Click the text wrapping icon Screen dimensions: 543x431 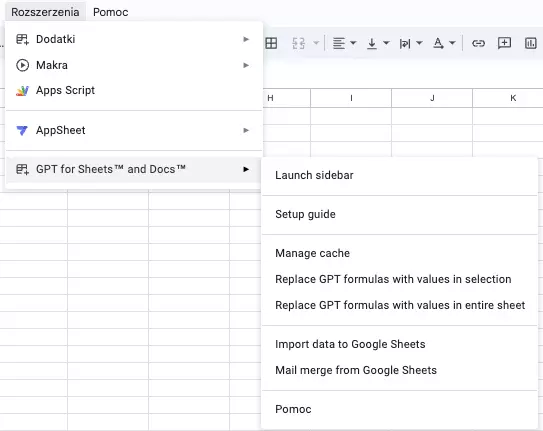(x=405, y=43)
